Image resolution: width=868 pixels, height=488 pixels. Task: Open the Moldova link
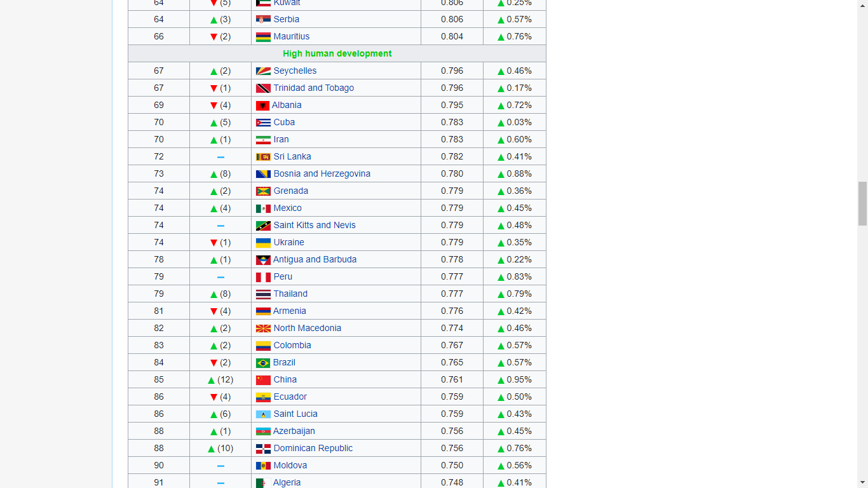[290, 466]
